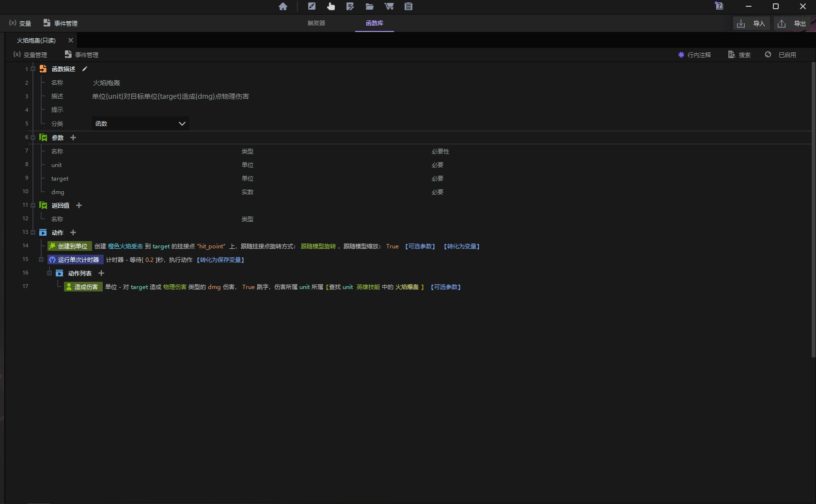Click the help question mark icon
The image size is (816, 504).
coord(719,6)
